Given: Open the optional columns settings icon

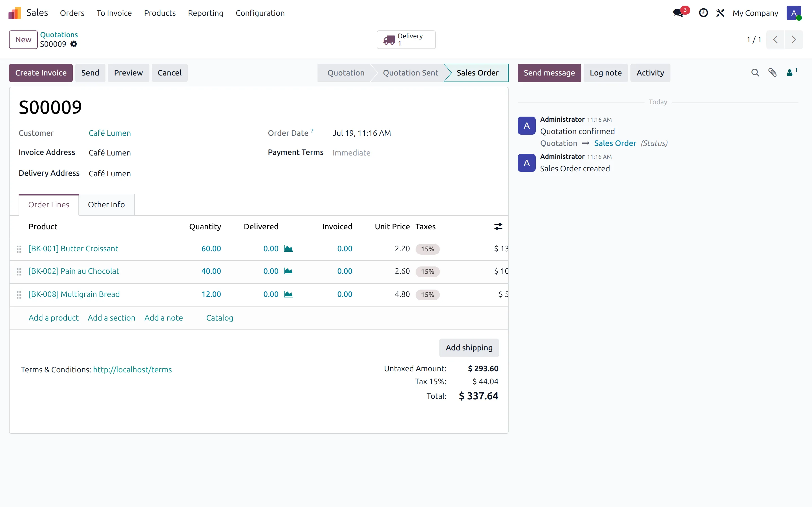Looking at the screenshot, I should [x=498, y=227].
